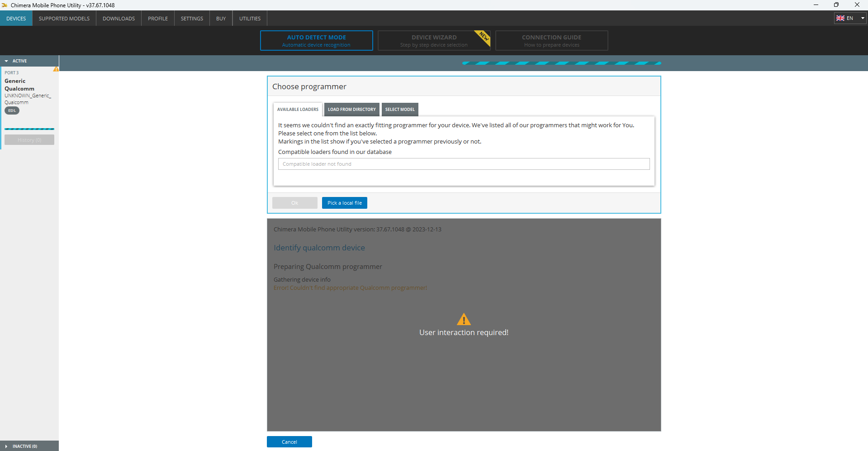Expand the INACTIVE (0) devices section
Image resolution: width=868 pixels, height=451 pixels.
[x=6, y=446]
